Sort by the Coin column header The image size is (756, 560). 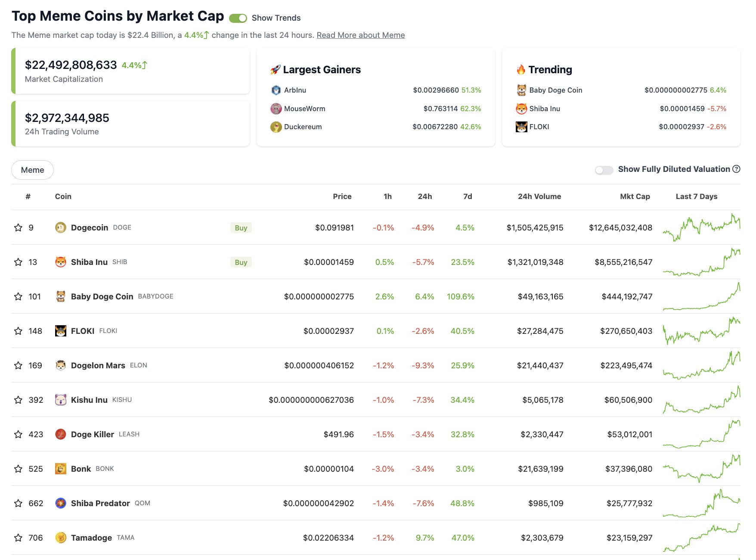(x=63, y=196)
